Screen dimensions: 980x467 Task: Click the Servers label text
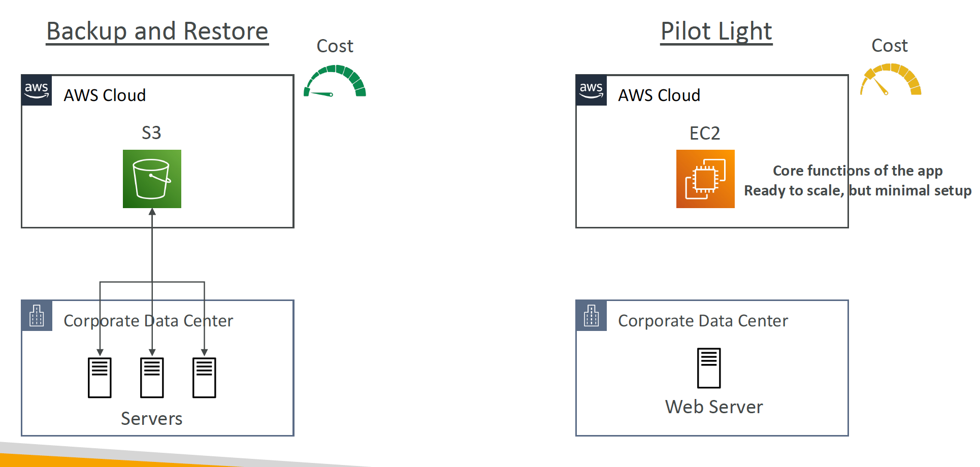[x=152, y=419]
